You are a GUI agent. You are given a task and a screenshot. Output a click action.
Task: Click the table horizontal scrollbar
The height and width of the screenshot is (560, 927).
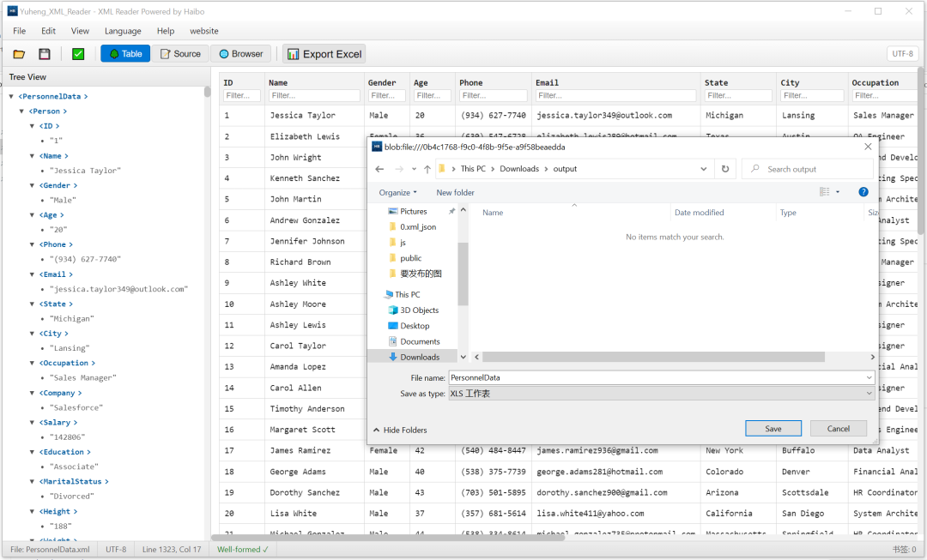388,537
